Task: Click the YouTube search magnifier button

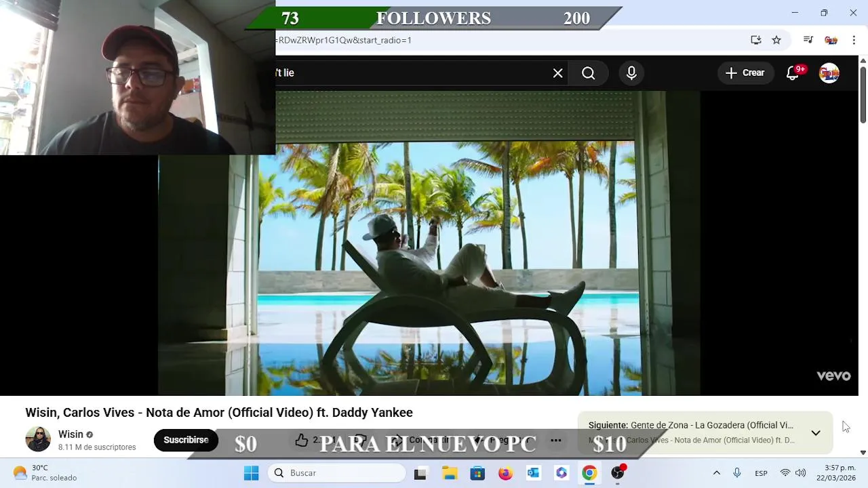Action: point(588,73)
